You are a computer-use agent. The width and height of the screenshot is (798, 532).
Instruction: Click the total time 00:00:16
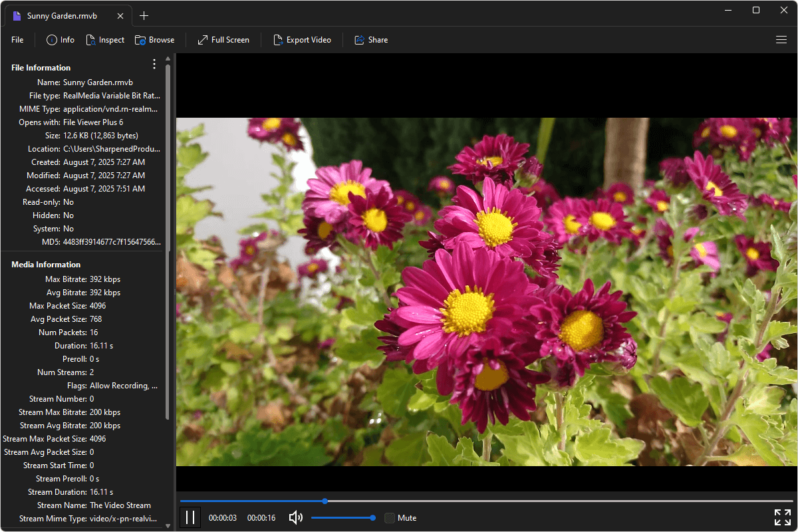click(261, 518)
